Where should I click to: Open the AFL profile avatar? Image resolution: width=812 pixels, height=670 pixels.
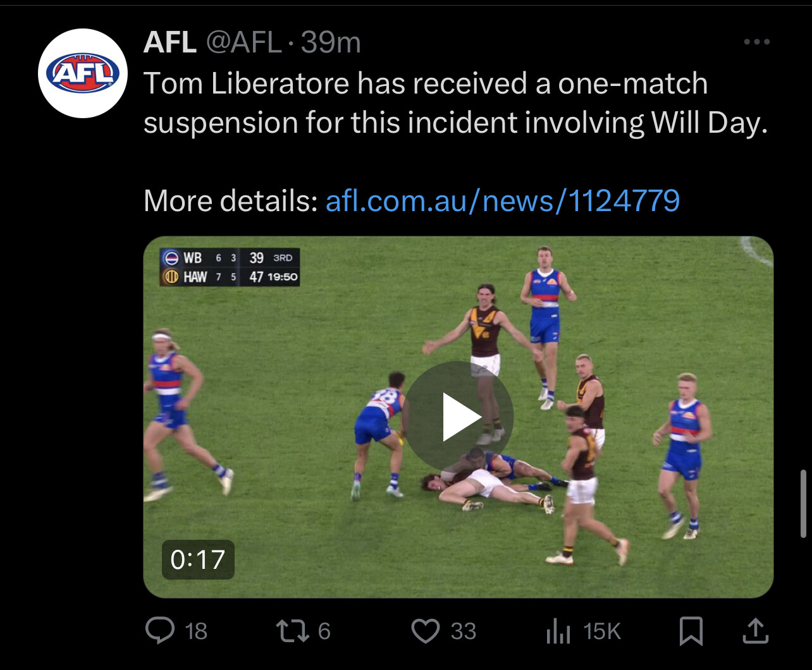click(x=83, y=73)
